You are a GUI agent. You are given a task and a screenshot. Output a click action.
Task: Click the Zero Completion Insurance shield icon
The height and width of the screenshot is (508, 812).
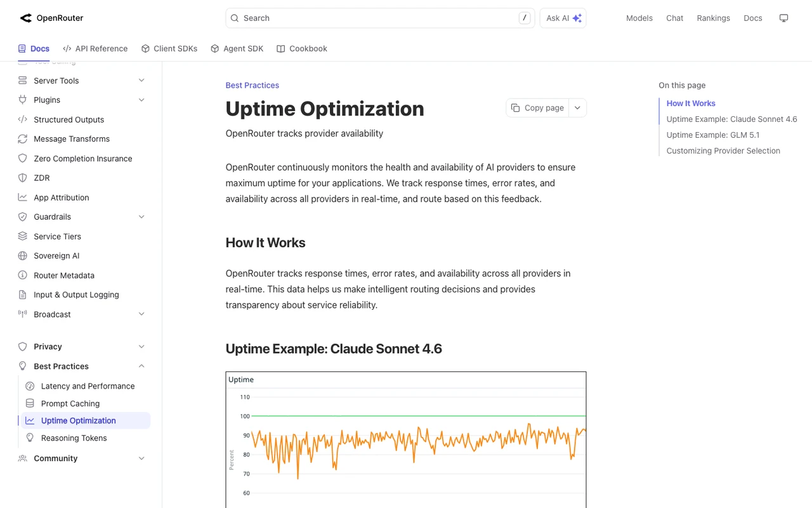(x=23, y=158)
